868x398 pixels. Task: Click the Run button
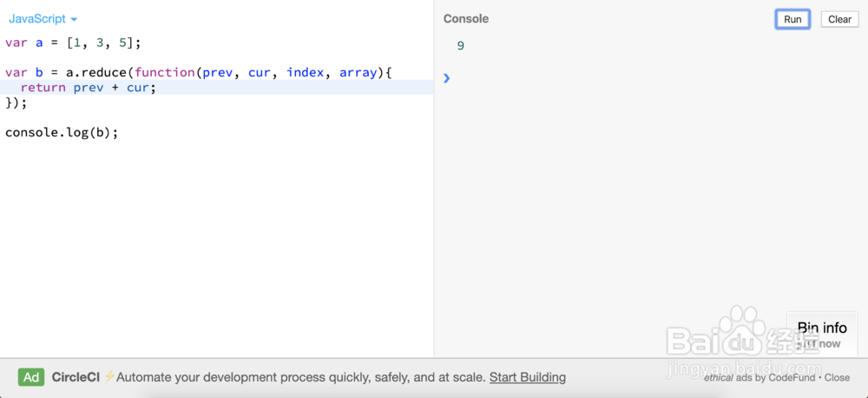click(792, 19)
